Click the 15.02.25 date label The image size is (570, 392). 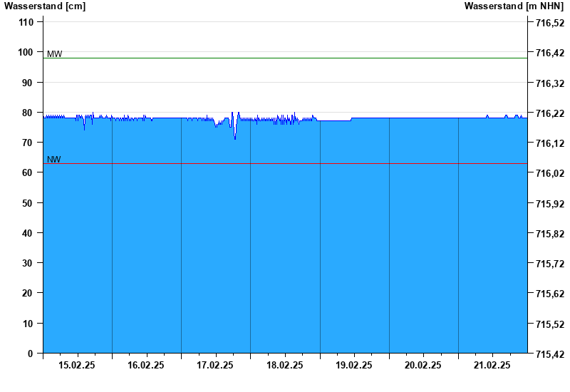point(77,365)
